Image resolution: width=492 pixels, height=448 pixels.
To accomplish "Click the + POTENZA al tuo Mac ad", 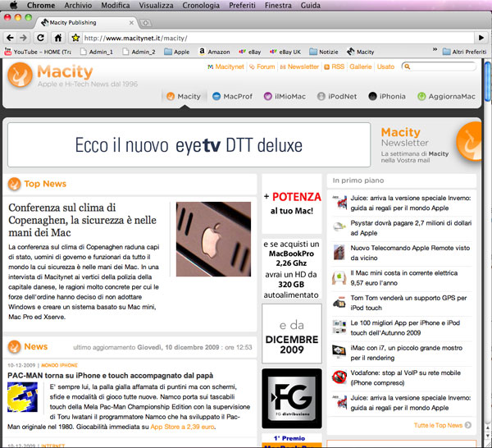I will click(292, 203).
